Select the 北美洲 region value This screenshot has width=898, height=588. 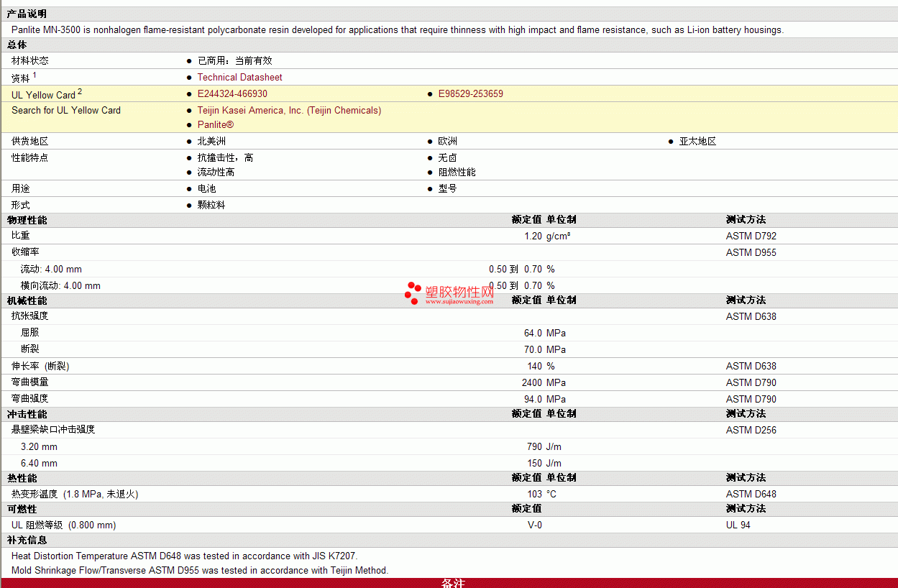tap(211, 141)
